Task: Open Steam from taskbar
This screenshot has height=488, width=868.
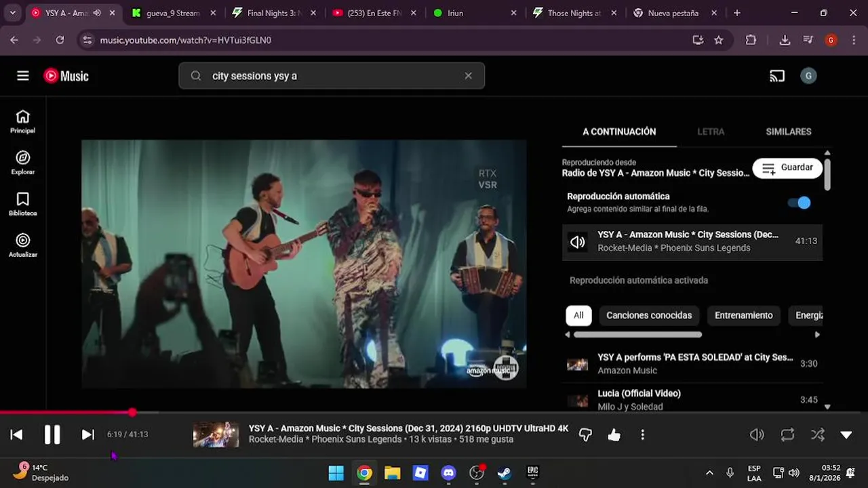Action: pyautogui.click(x=505, y=472)
